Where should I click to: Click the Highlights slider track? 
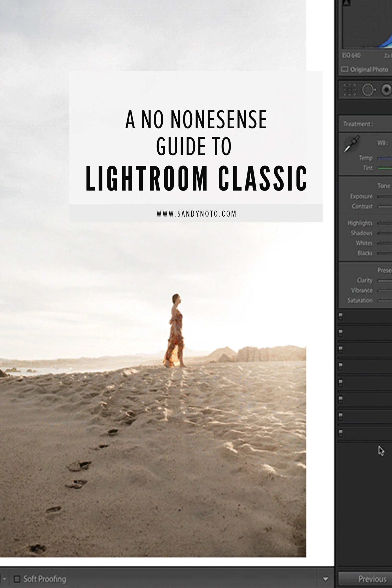(x=385, y=223)
